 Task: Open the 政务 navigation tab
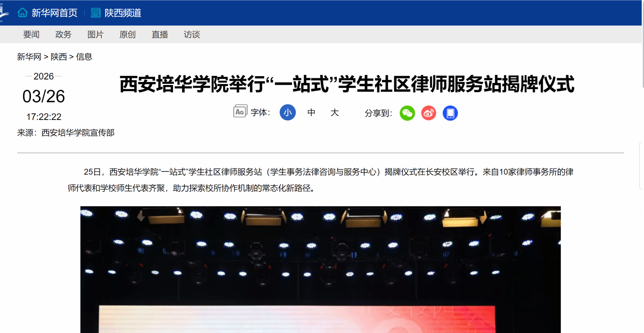coord(63,34)
